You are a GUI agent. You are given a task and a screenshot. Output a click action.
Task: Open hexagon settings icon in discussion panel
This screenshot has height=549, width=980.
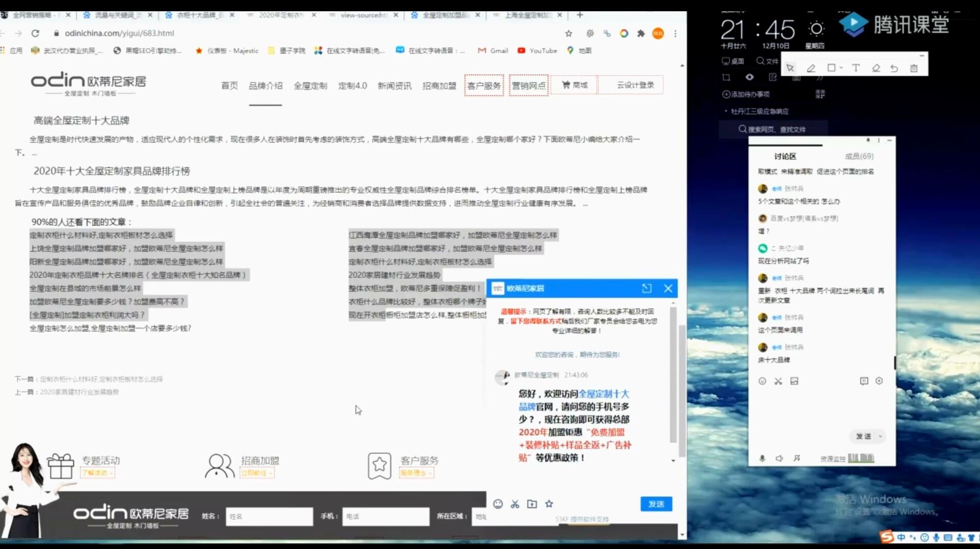pyautogui.click(x=879, y=381)
